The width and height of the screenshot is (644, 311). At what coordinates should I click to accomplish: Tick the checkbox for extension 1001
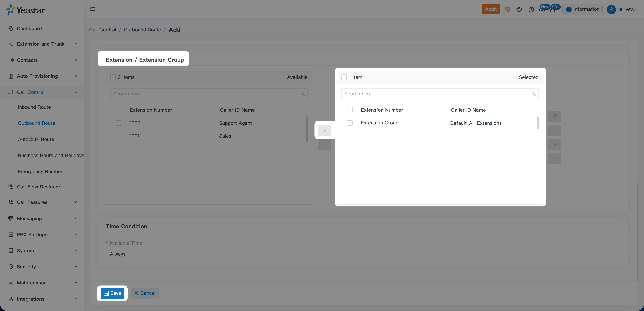pyautogui.click(x=119, y=136)
